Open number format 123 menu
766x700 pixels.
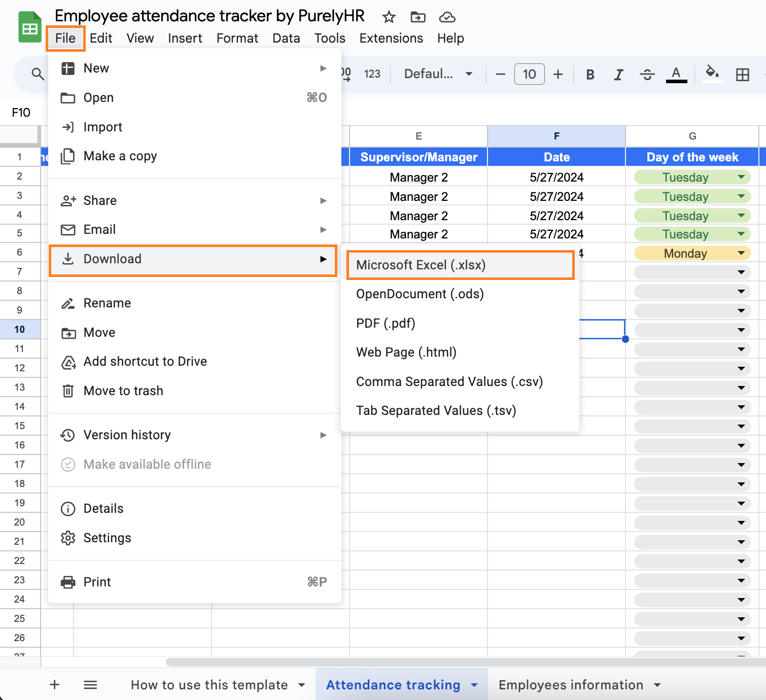coord(372,74)
